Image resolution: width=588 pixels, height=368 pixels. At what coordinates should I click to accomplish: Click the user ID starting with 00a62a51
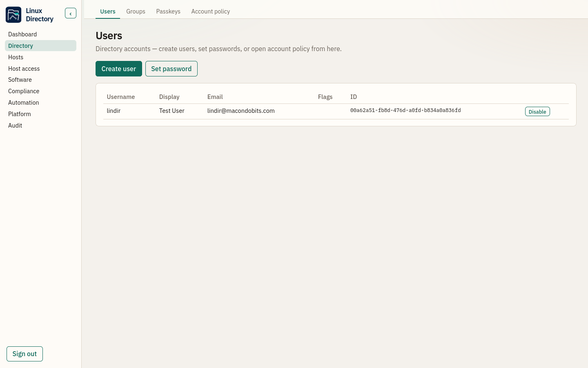point(405,110)
